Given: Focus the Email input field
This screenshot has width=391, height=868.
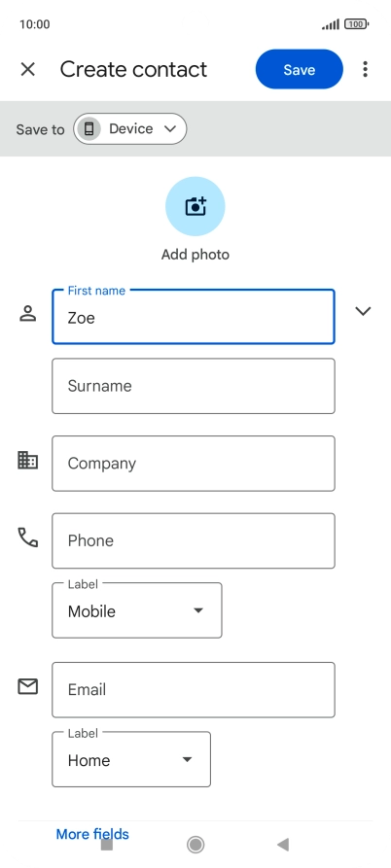Looking at the screenshot, I should pos(194,690).
